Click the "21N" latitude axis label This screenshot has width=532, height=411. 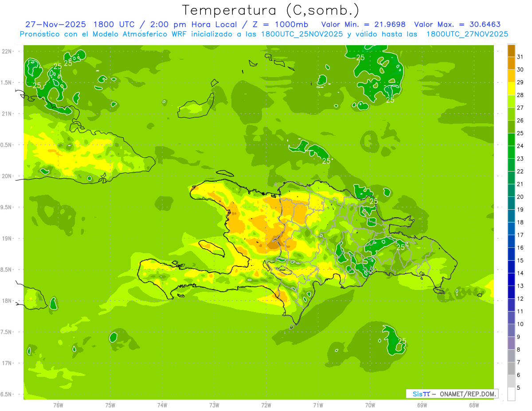click(8, 114)
